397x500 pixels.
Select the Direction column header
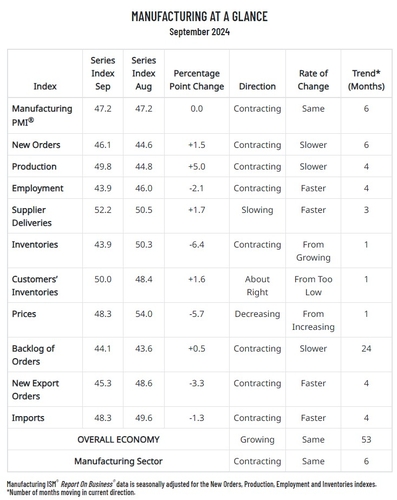pyautogui.click(x=257, y=87)
